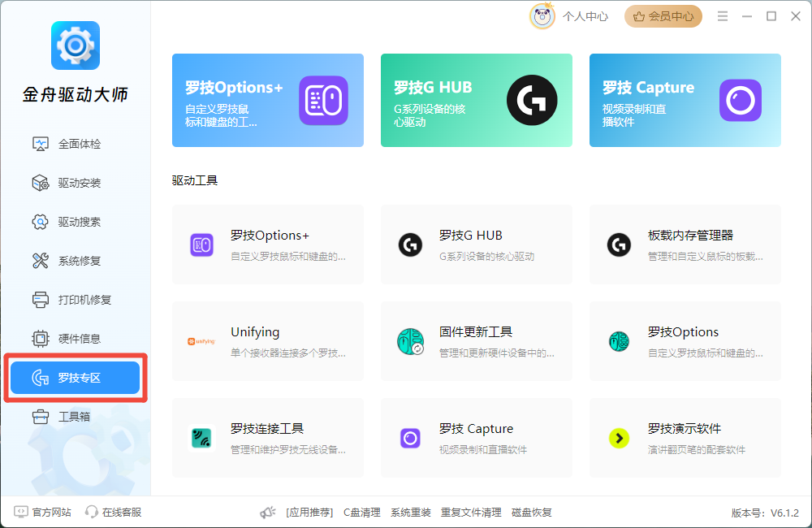Click the panda avatar icon
Image resolution: width=812 pixels, height=528 pixels.
542,16
